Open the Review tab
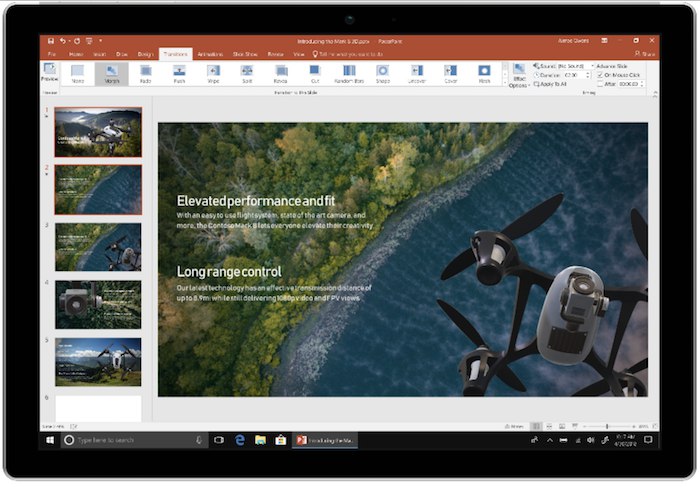The height and width of the screenshot is (487, 700). tap(275, 54)
